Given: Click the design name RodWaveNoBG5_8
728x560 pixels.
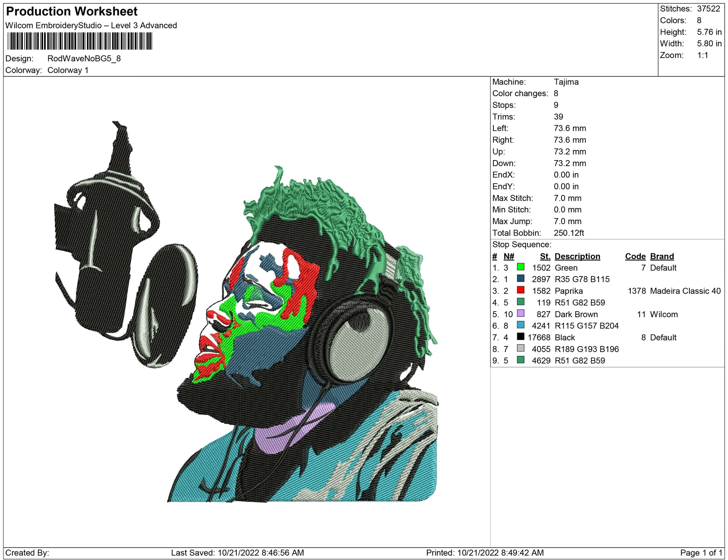Looking at the screenshot, I should (x=84, y=59).
